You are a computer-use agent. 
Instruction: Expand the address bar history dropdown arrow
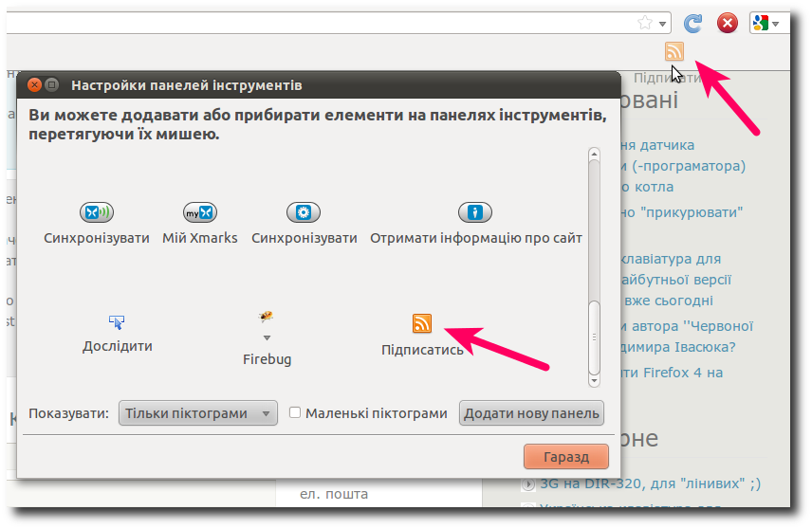pyautogui.click(x=663, y=23)
